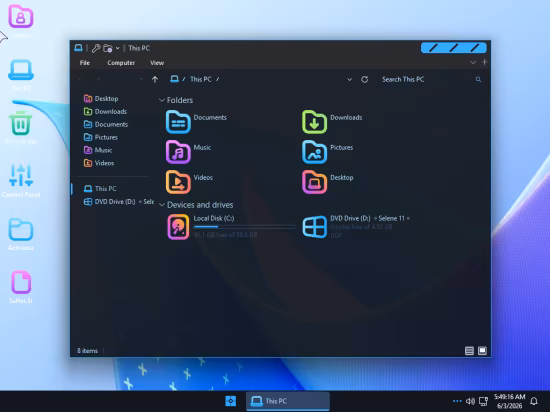Open the Desktop folder icon in Folders
550x412 pixels.
pyautogui.click(x=315, y=182)
